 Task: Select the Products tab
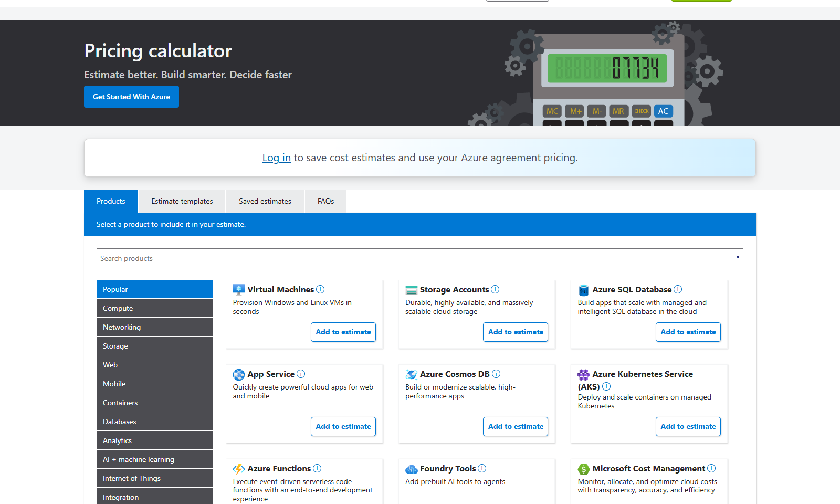point(111,201)
